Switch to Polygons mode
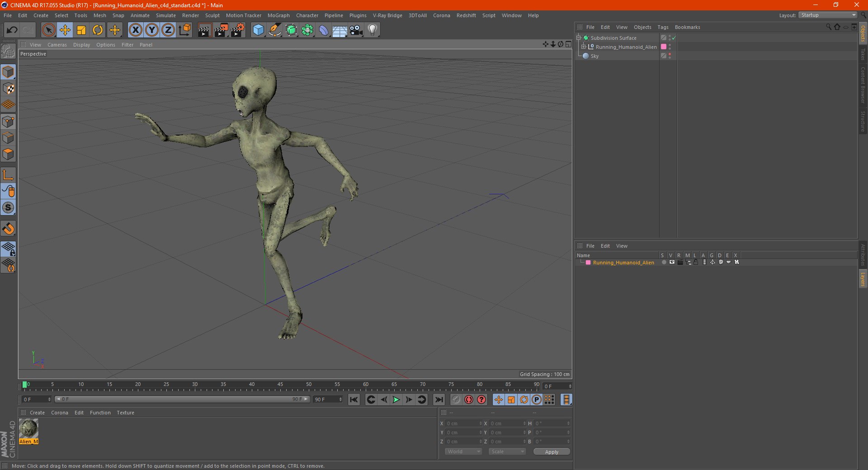868x470 pixels. point(8,154)
